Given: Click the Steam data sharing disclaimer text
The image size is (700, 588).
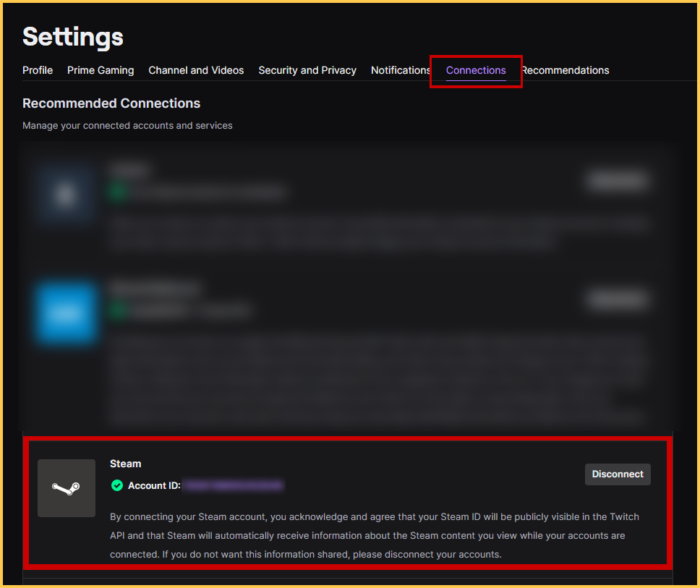Looking at the screenshot, I should pyautogui.click(x=374, y=536).
